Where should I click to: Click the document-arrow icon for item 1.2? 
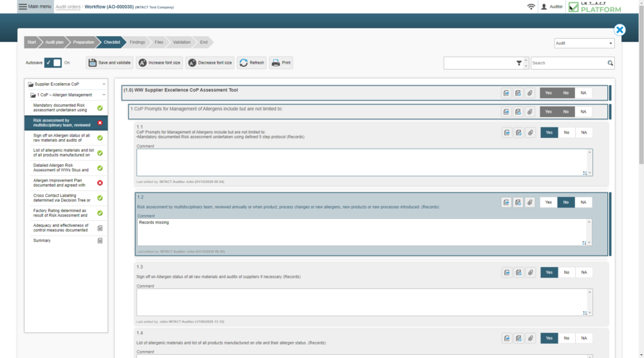point(506,202)
